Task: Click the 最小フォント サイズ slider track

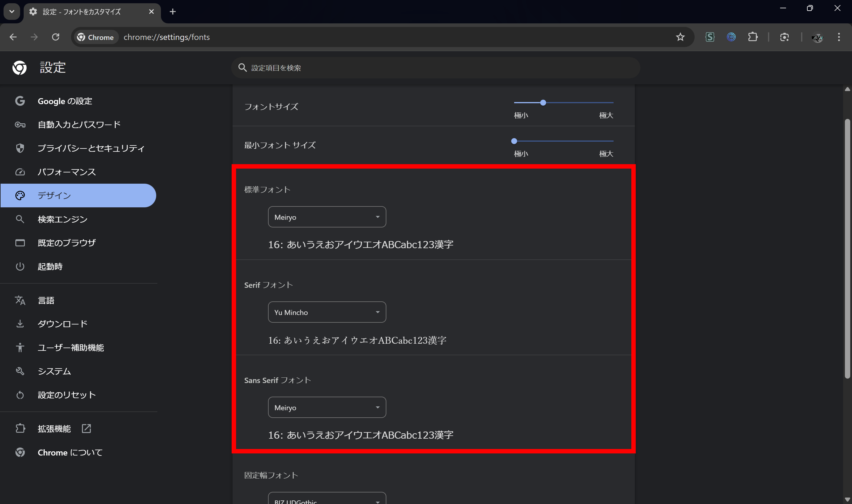Action: [x=564, y=141]
